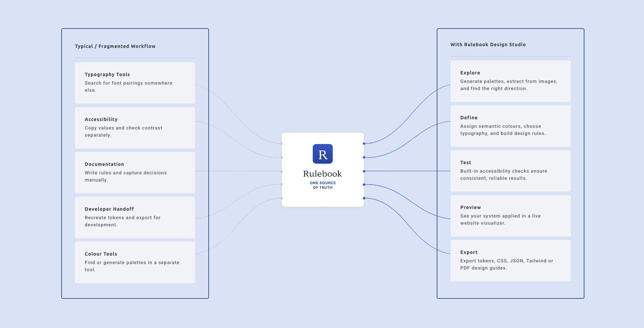
Task: Click the Rulebook wordmark in center card
Action: click(322, 174)
